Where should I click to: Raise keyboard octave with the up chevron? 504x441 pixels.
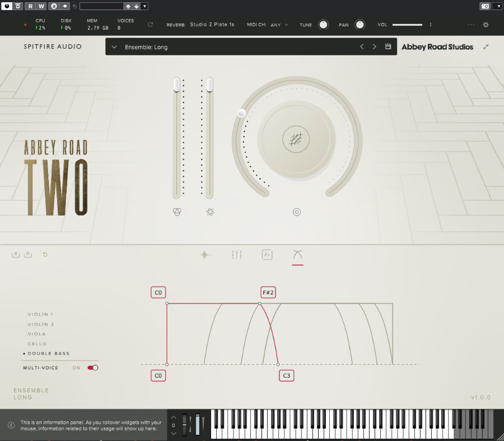coord(174,417)
